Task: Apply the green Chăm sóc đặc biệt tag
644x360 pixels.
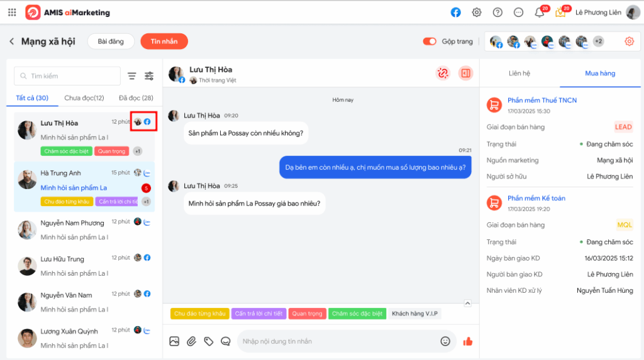Action: [x=357, y=314]
